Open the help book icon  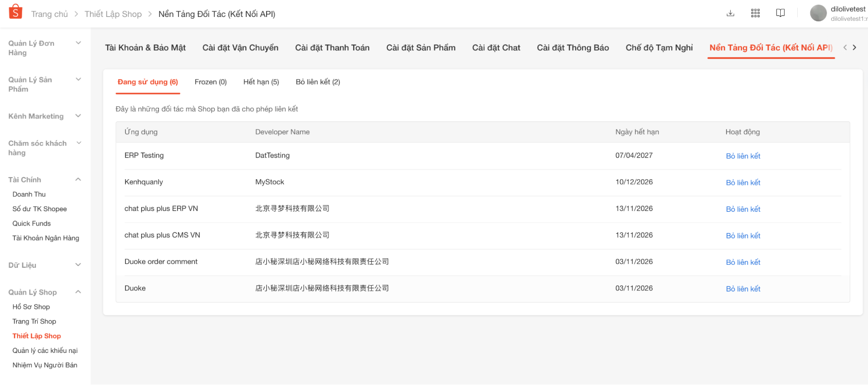pos(780,13)
